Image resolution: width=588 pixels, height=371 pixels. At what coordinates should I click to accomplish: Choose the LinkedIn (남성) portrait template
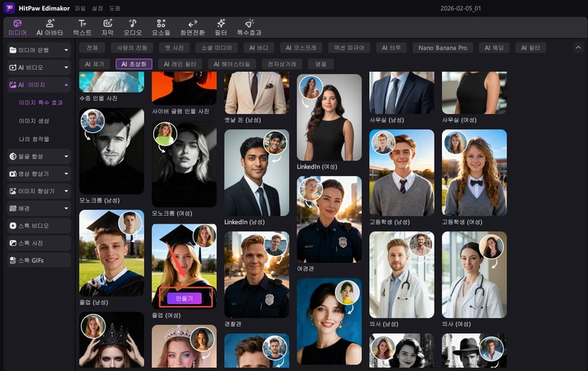(x=257, y=174)
